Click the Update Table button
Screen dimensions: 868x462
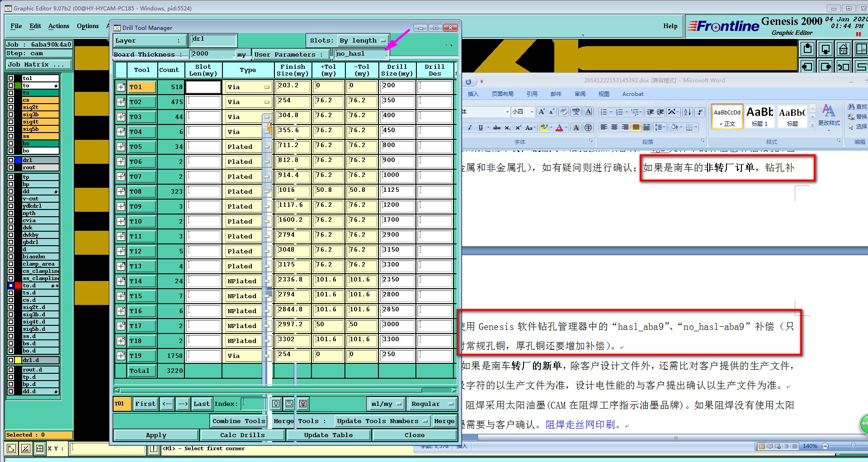coord(328,435)
